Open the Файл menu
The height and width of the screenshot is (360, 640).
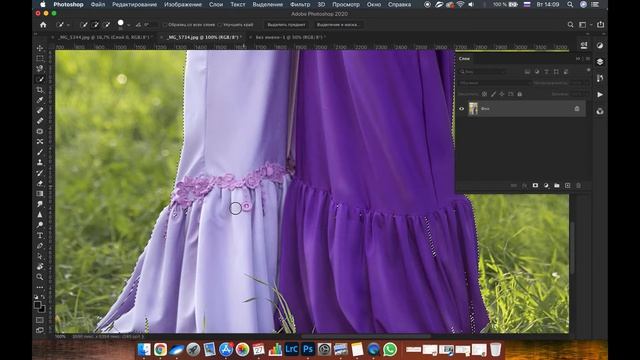tap(98, 4)
